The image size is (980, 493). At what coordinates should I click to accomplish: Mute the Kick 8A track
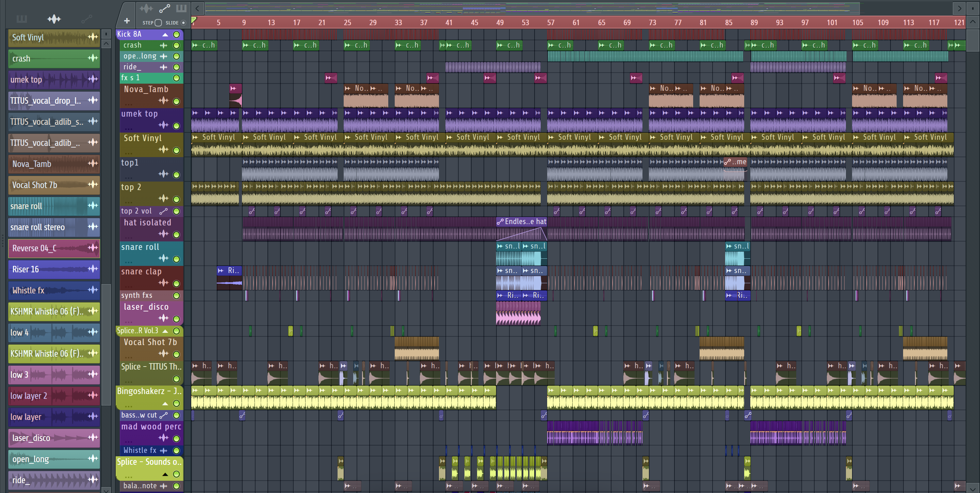pyautogui.click(x=177, y=34)
